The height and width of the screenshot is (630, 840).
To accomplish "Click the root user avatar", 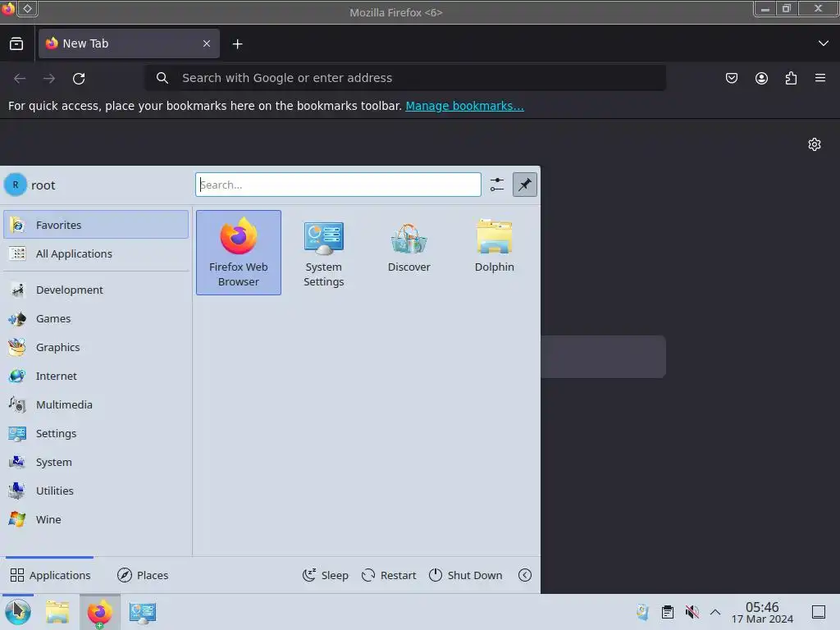I will tap(16, 185).
